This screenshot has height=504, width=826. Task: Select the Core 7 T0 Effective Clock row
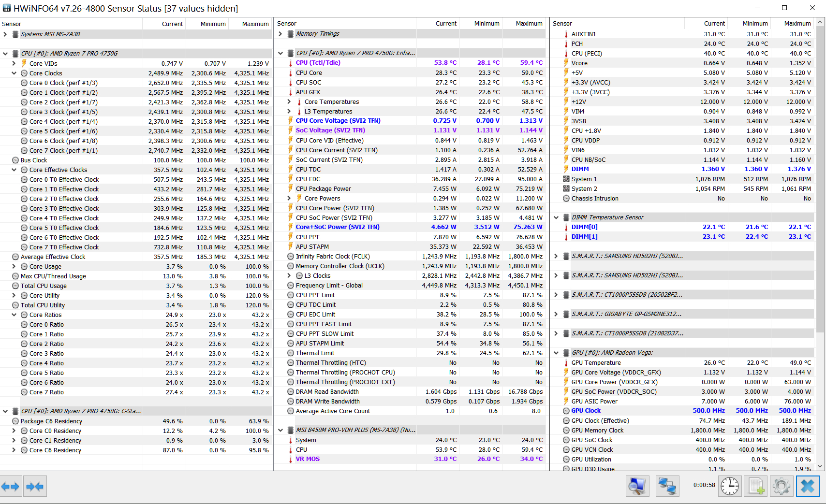click(x=135, y=247)
